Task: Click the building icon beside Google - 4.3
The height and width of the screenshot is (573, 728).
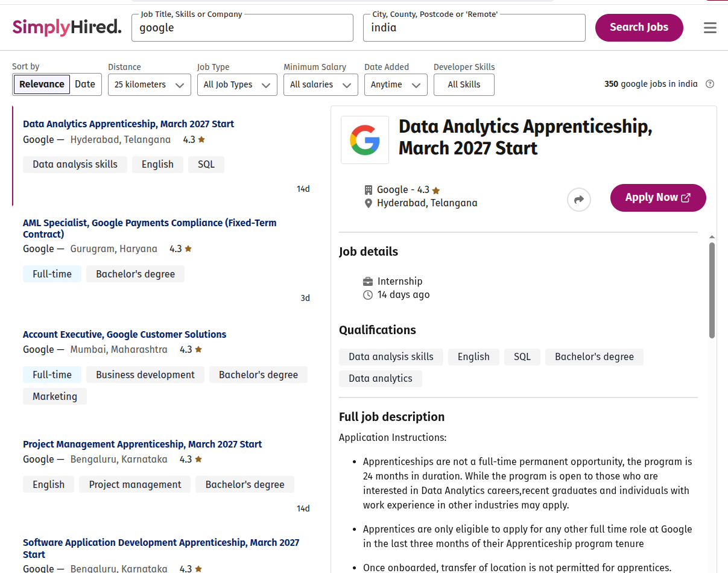Action: click(x=369, y=190)
